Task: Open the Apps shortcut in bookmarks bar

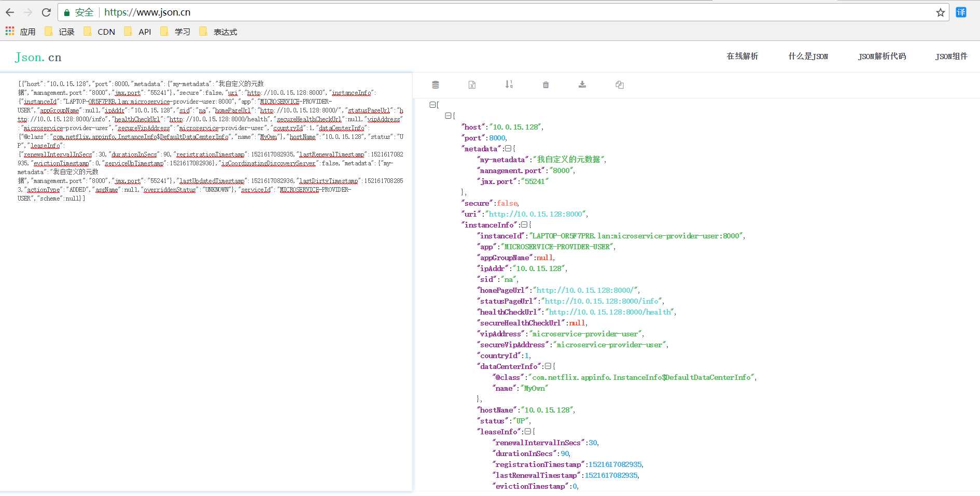Action: tap(20, 32)
